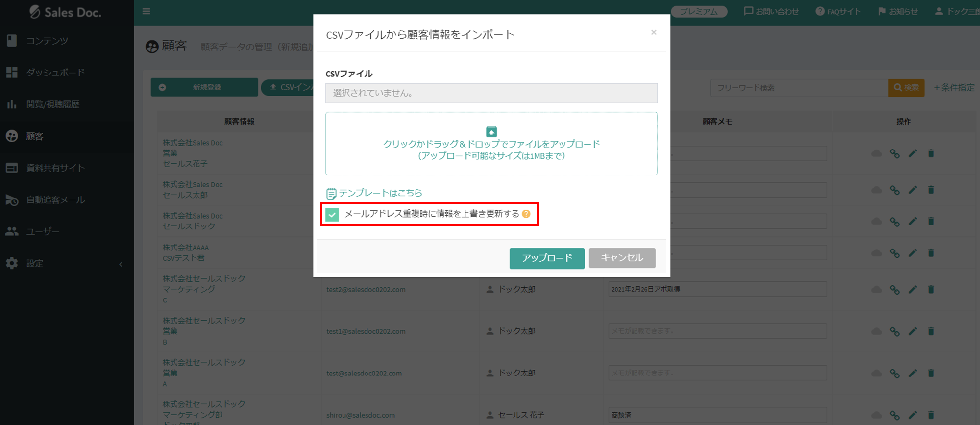Click the help icon beside overwrite option
This screenshot has height=425, width=980.
526,214
